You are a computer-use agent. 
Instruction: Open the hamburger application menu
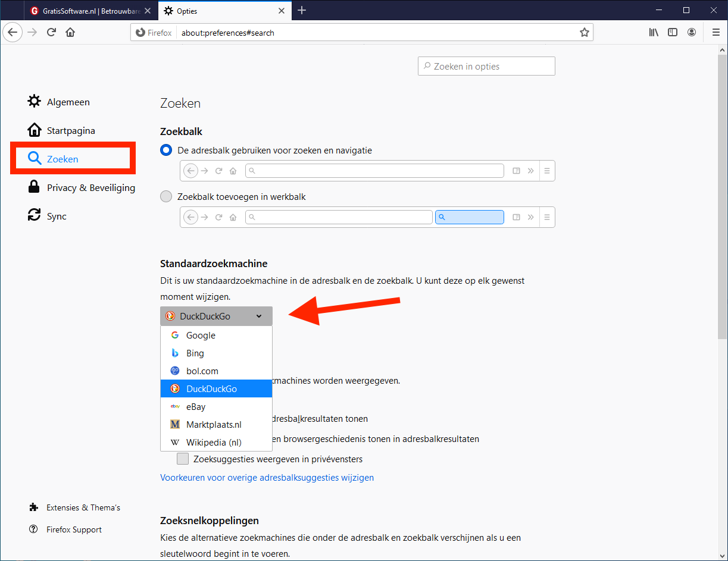click(x=715, y=33)
